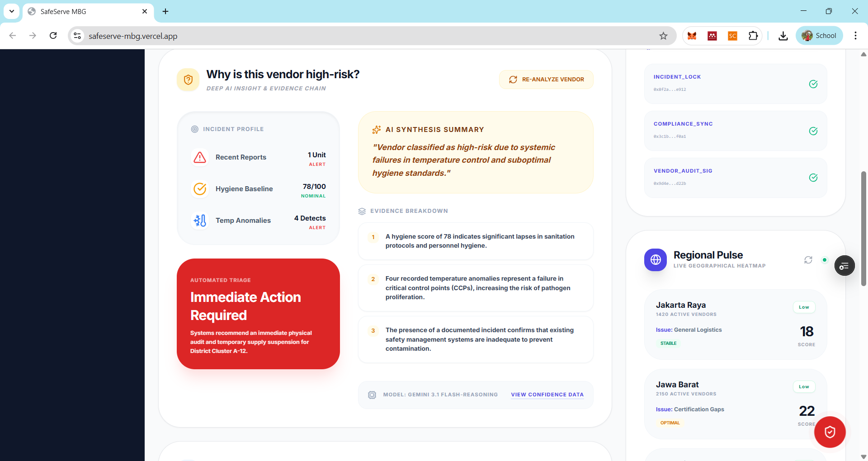
Task: Click evidence item 2 about temperature anomalies
Action: tap(476, 288)
